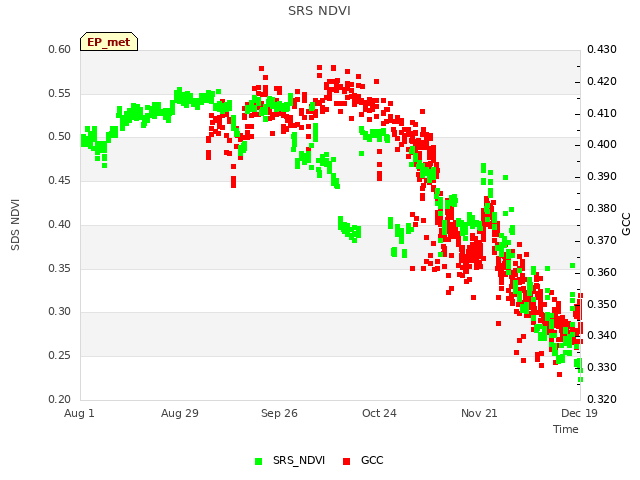
Task: Click the Aug 29 date tick label
Action: (x=180, y=413)
